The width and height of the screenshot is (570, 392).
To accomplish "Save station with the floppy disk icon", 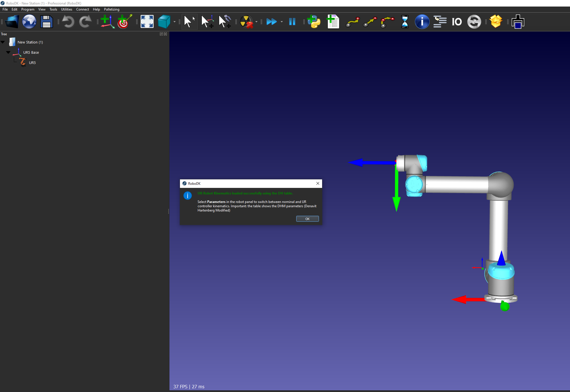I will [x=46, y=22].
